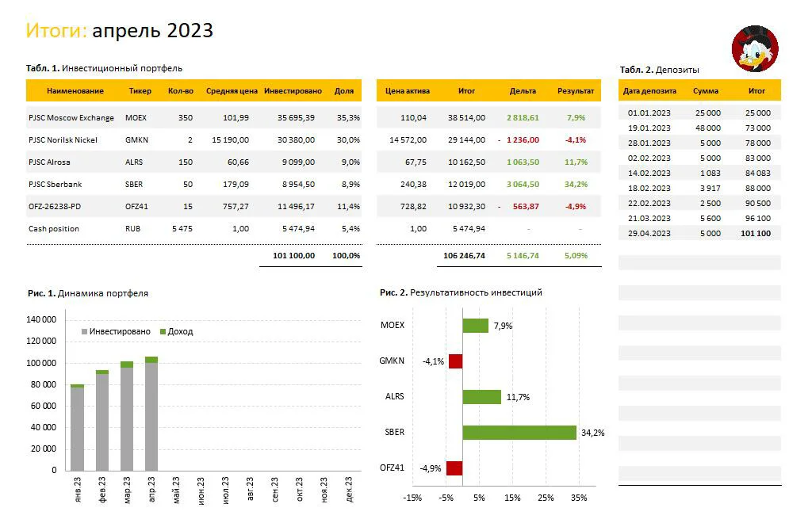This screenshot has height=523, width=812.
Task: Select the Цена актива column header
Action: point(408,91)
